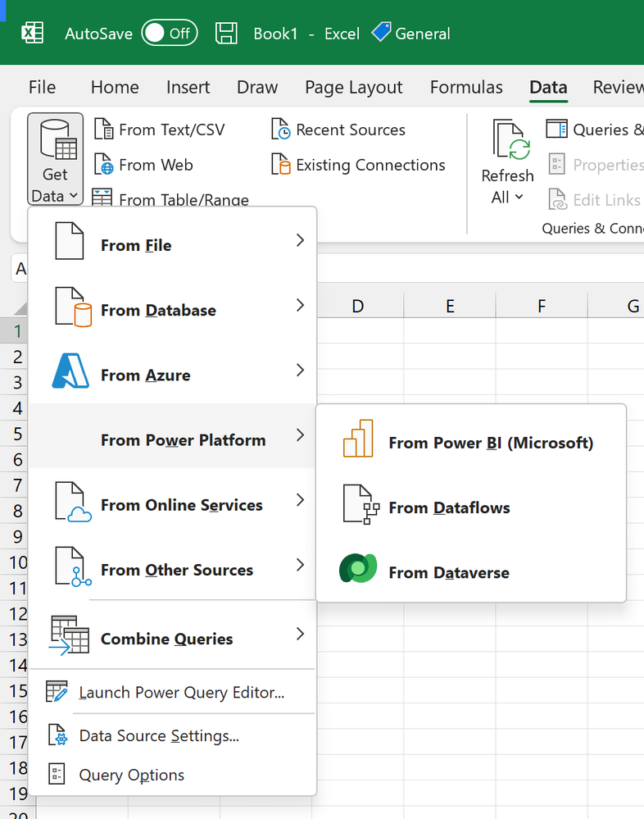644x819 pixels.
Task: Go to the Page Layout tab
Action: click(x=354, y=87)
